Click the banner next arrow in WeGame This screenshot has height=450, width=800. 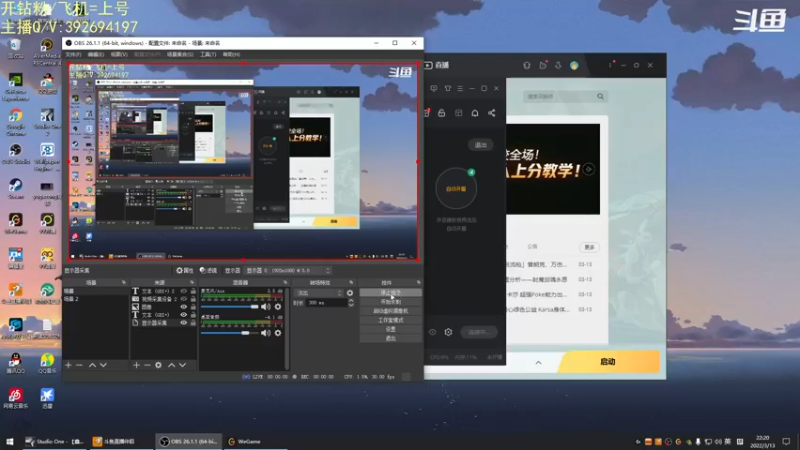589,169
